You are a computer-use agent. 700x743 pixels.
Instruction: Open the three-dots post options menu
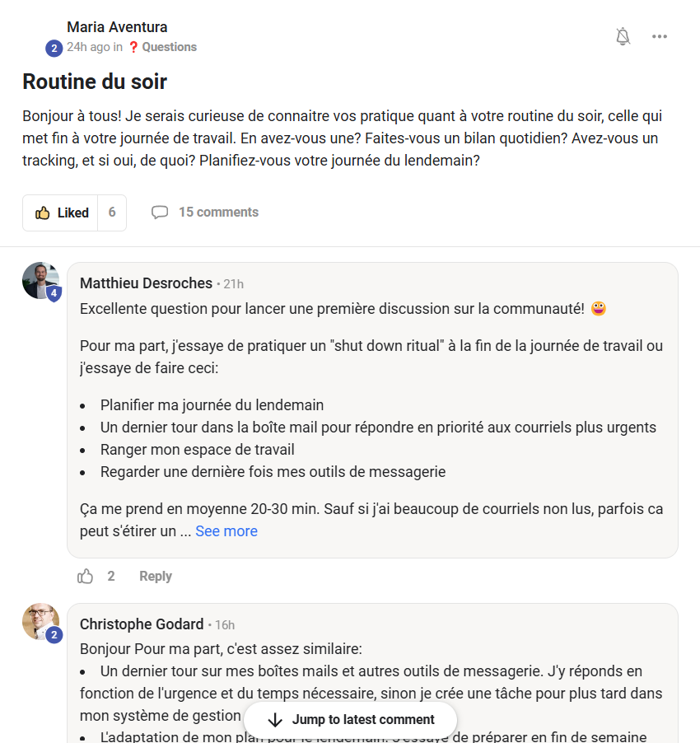pos(660,36)
